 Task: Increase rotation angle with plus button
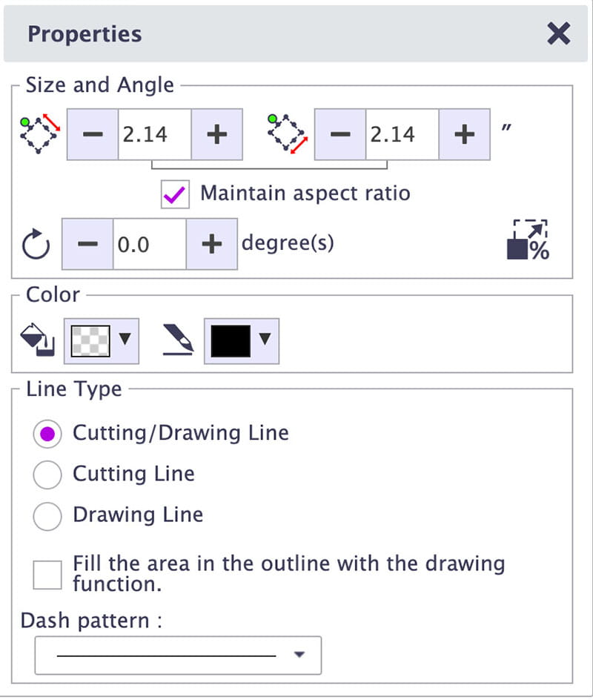(212, 244)
